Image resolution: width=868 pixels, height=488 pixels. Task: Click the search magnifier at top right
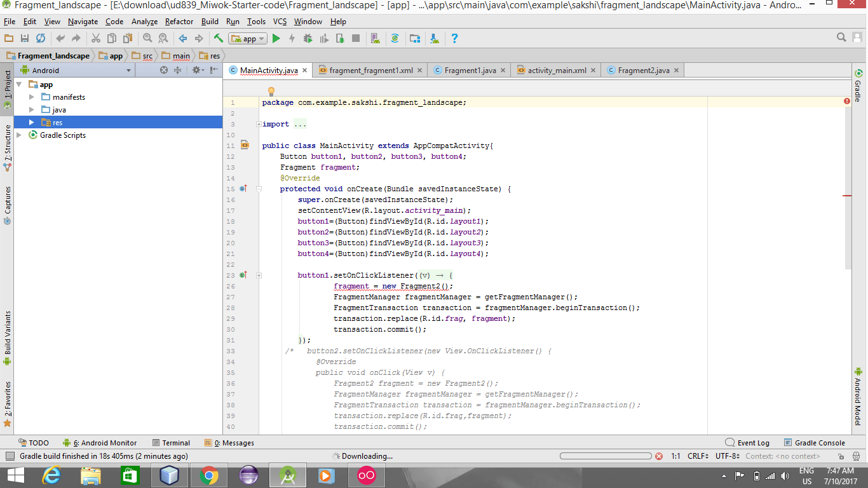(x=841, y=37)
